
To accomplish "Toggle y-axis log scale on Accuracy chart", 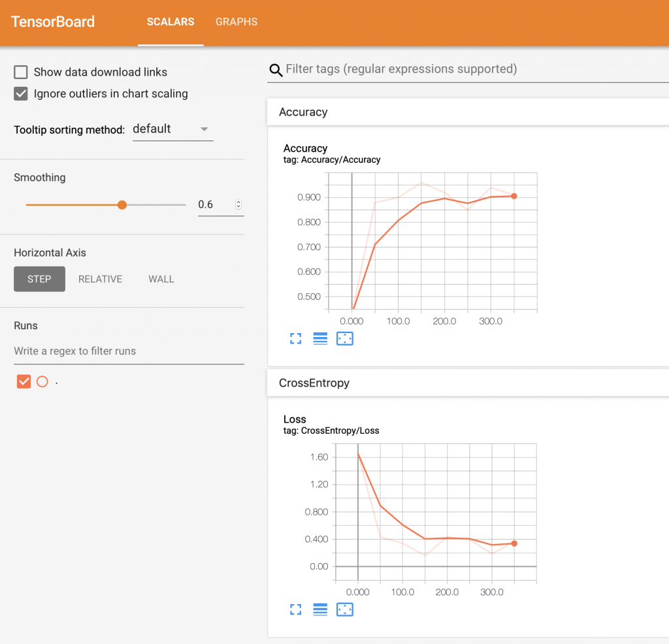I will [320, 338].
